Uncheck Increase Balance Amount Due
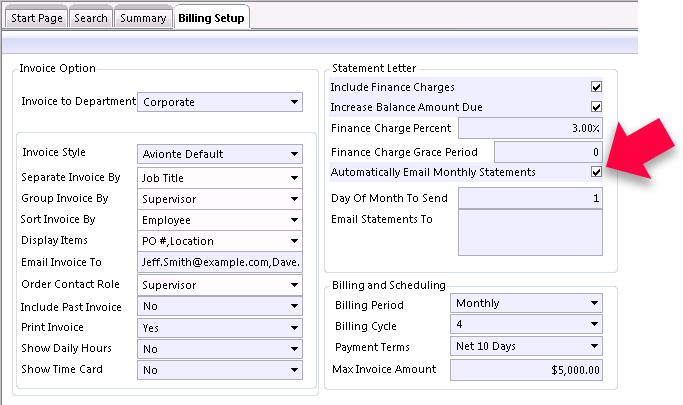Image resolution: width=683 pixels, height=405 pixels. click(x=596, y=107)
